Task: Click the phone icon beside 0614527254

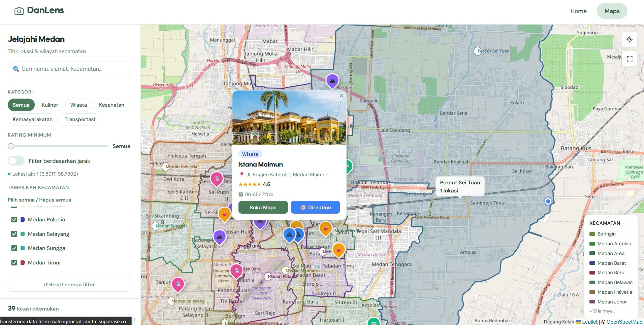Action: coord(241,194)
